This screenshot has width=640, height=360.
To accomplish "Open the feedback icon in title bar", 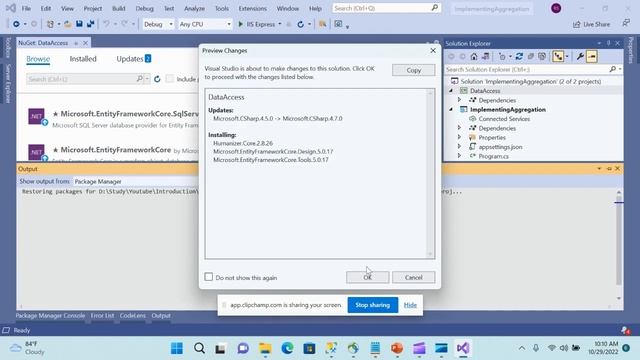I will click(626, 23).
